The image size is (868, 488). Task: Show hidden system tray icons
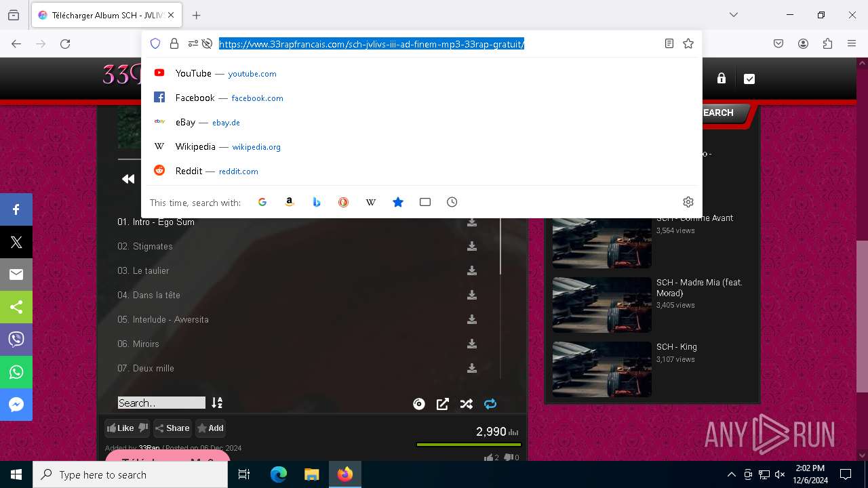[731, 474]
